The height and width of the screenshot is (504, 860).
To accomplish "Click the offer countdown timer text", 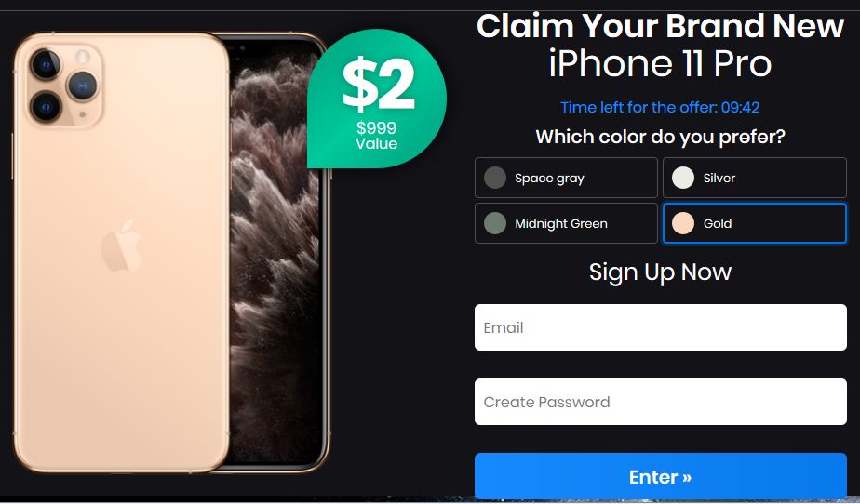I will pos(660,107).
